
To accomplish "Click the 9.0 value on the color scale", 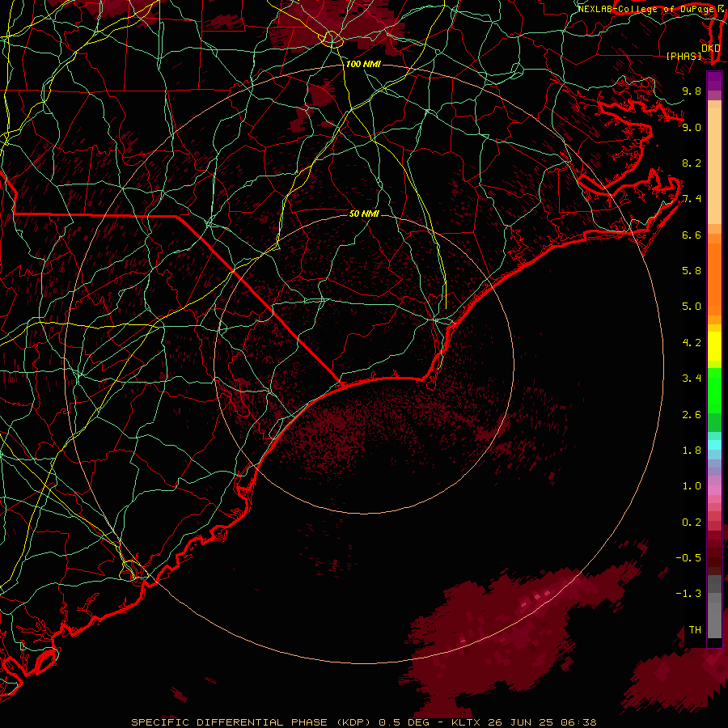I will coord(692,127).
